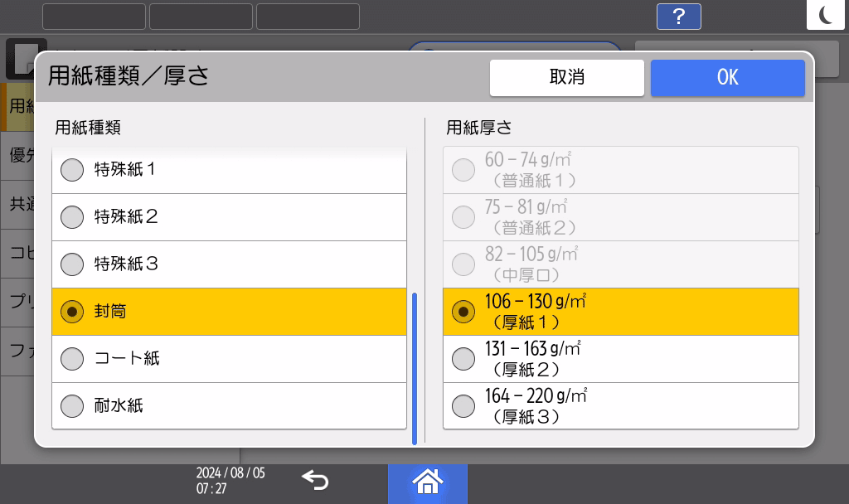The height and width of the screenshot is (504, 849).
Task: Choose 特殊紙3 radio option
Action: tap(229, 264)
